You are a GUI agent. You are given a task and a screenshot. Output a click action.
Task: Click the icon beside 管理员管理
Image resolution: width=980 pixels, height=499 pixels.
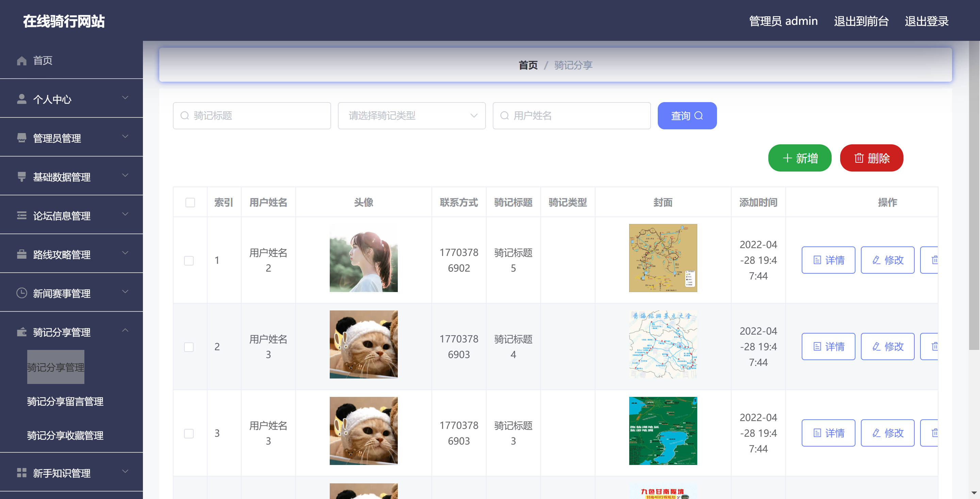click(22, 138)
